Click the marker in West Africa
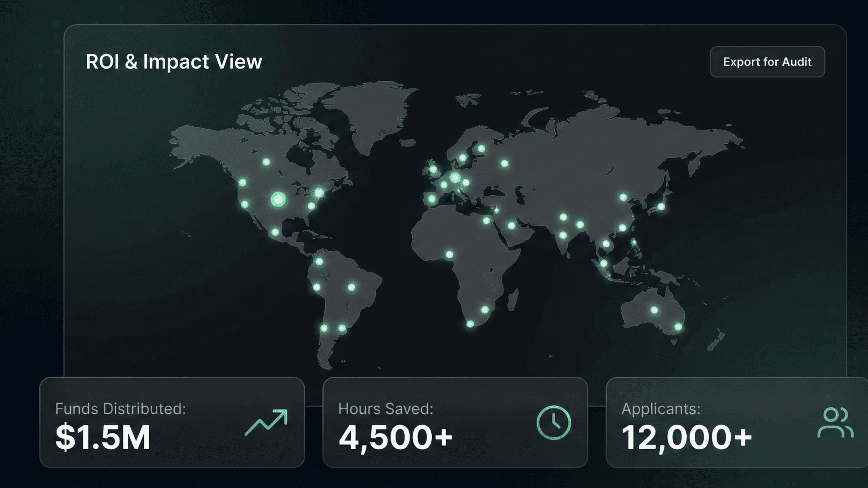Viewport: 868px width, 488px height. [449, 254]
